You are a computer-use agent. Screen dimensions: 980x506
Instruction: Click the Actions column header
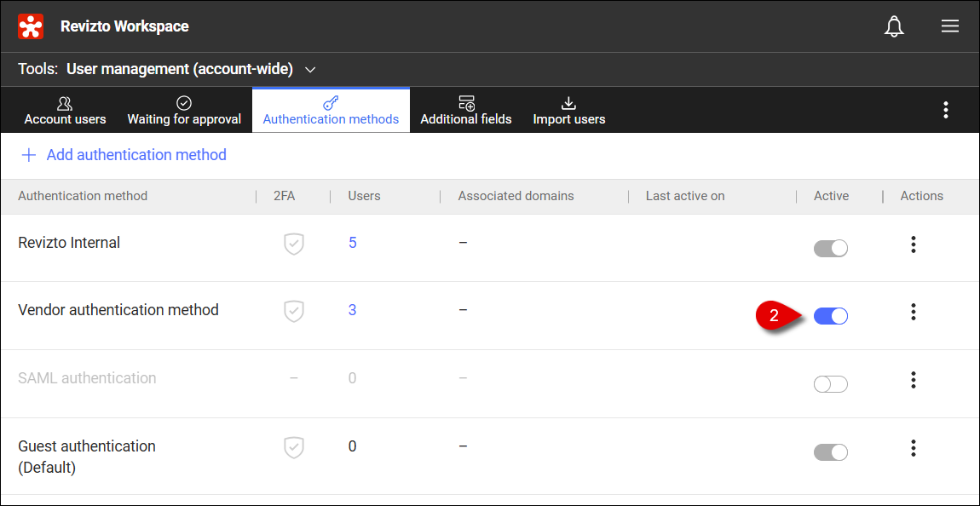pos(922,196)
